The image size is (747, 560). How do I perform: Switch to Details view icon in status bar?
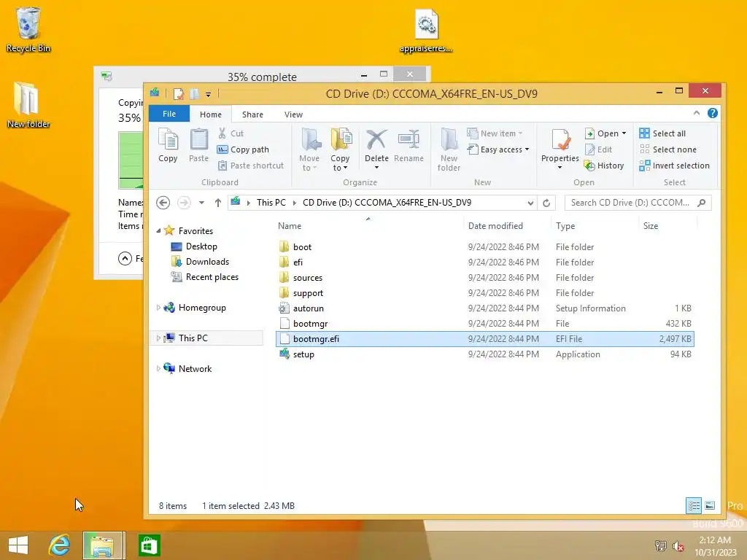694,506
